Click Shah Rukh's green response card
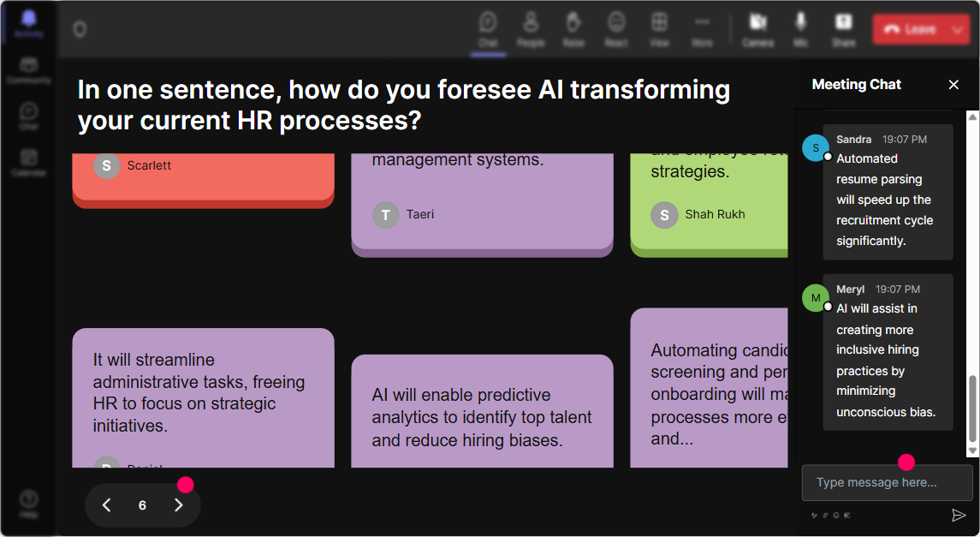 pos(709,205)
